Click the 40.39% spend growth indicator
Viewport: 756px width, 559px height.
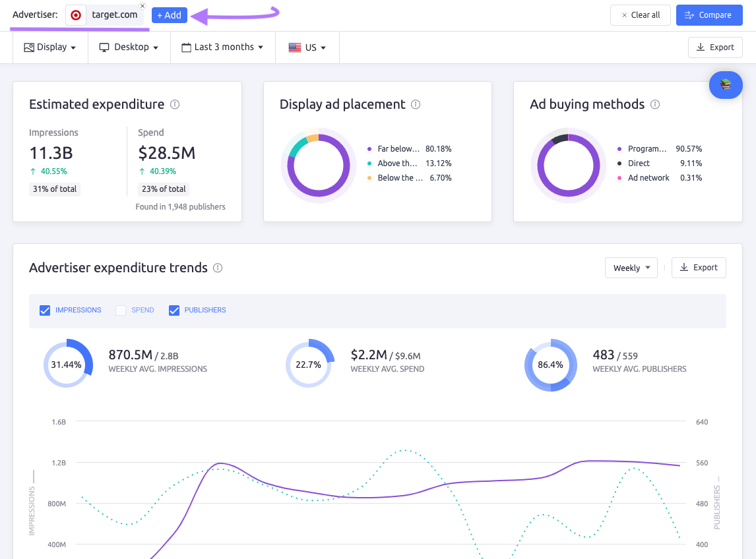pos(157,171)
